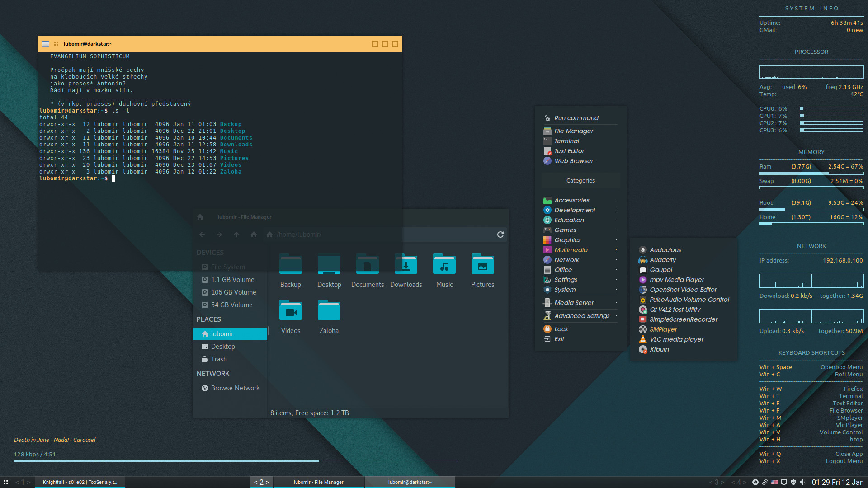Viewport: 868px width, 488px height.
Task: Click Browse Network in sidebar
Action: 235,388
